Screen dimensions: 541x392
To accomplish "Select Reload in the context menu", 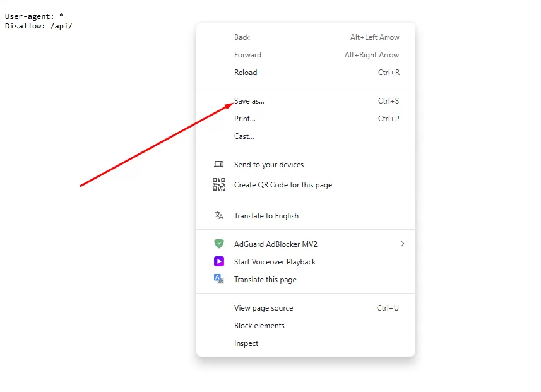I will tap(246, 73).
